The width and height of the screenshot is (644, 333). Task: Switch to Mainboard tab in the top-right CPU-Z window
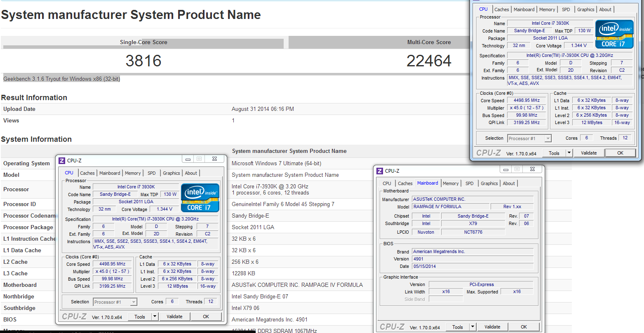pyautogui.click(x=524, y=9)
